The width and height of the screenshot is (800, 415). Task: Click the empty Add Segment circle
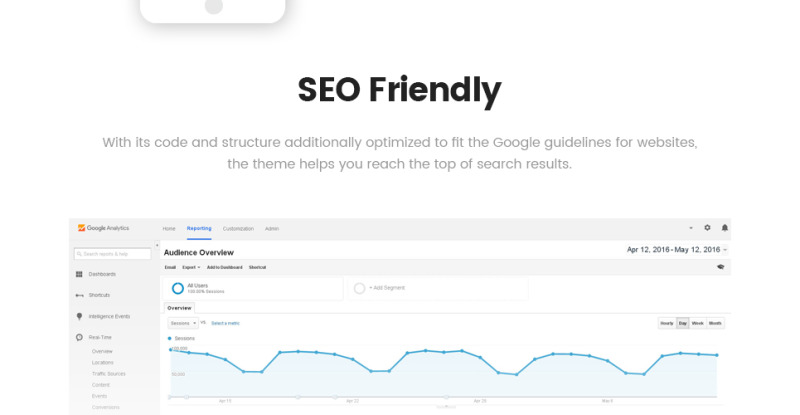tap(359, 288)
